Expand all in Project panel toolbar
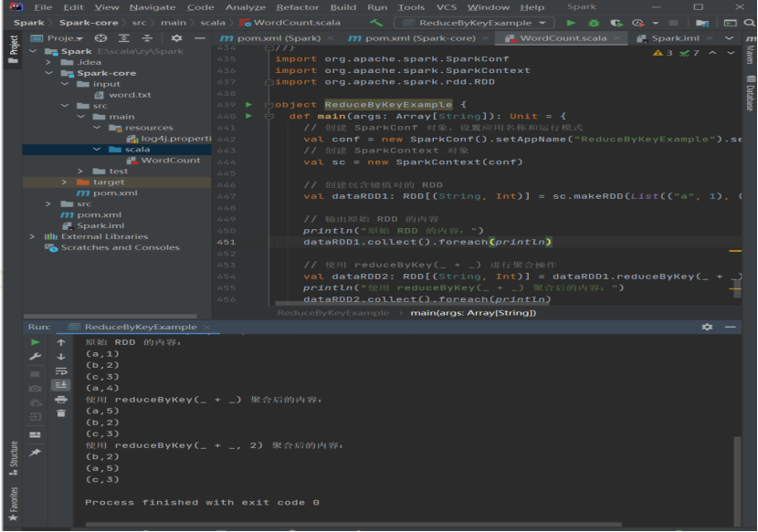Viewport: 758px width, 532px height. click(x=124, y=38)
